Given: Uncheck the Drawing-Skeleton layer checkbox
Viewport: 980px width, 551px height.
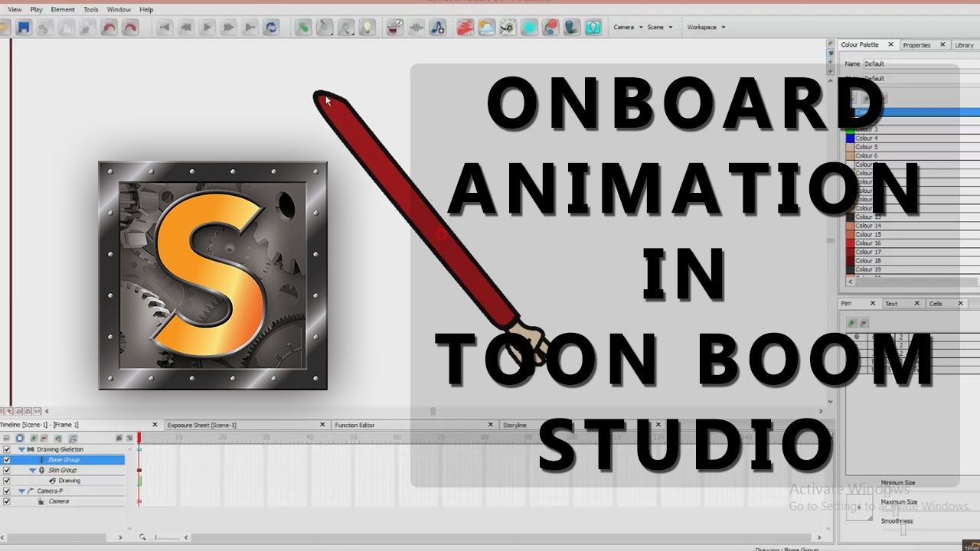Looking at the screenshot, I should [7, 449].
